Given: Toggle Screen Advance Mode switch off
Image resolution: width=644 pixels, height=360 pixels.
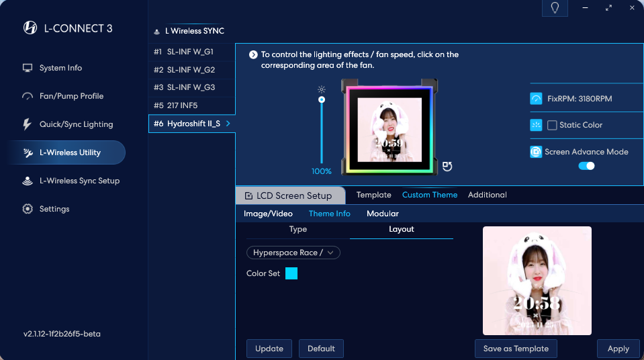Looking at the screenshot, I should (586, 166).
